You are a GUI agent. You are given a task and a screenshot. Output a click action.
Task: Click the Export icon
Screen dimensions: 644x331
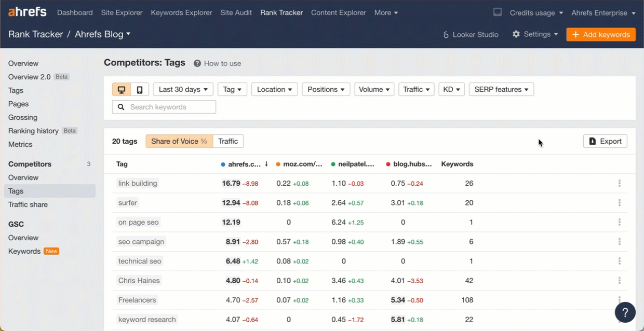(593, 141)
